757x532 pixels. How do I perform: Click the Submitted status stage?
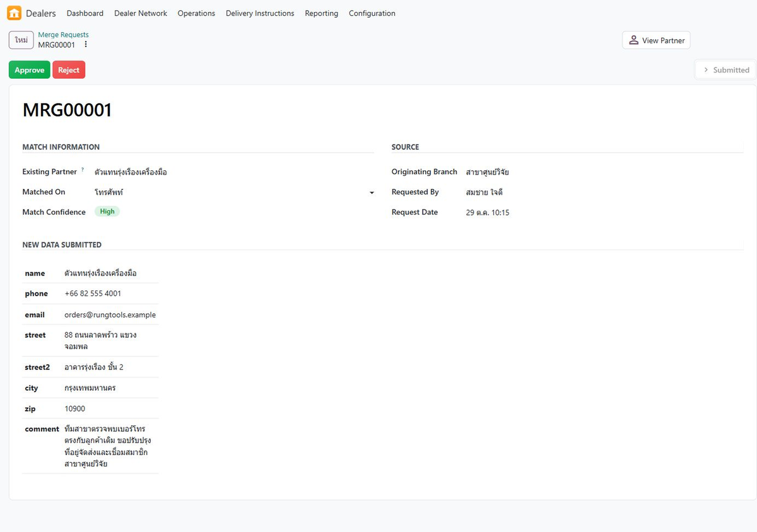726,70
